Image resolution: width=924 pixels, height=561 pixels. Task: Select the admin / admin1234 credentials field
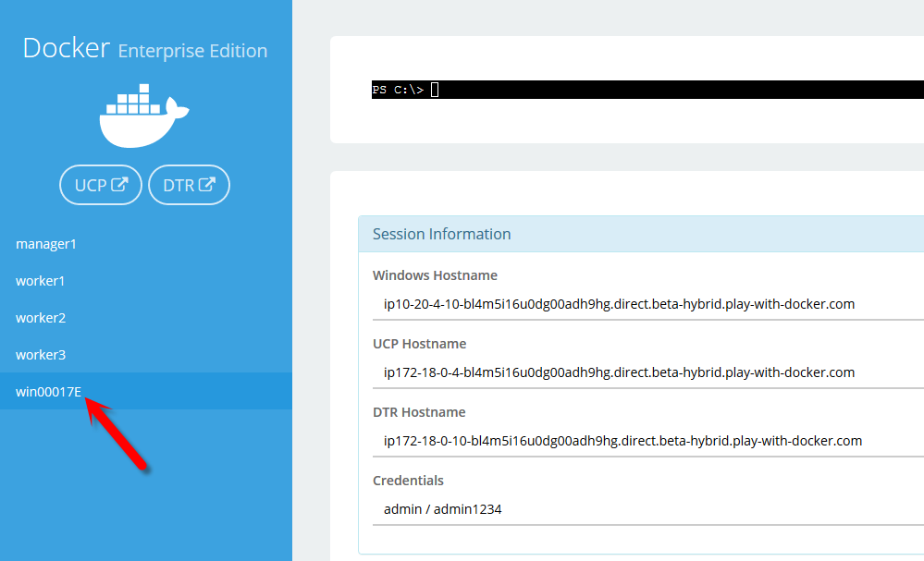(648, 509)
